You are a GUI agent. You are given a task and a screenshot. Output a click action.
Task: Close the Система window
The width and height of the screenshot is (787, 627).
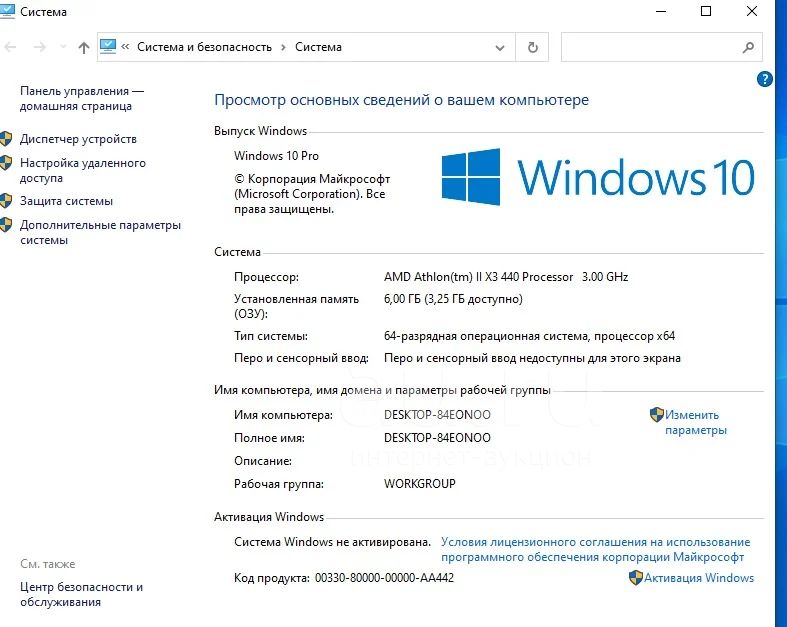pos(751,11)
